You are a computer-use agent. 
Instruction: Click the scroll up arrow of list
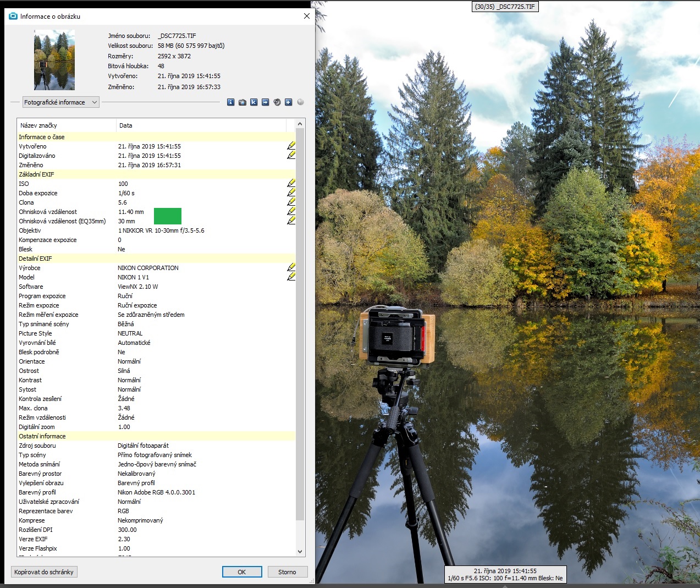[300, 124]
